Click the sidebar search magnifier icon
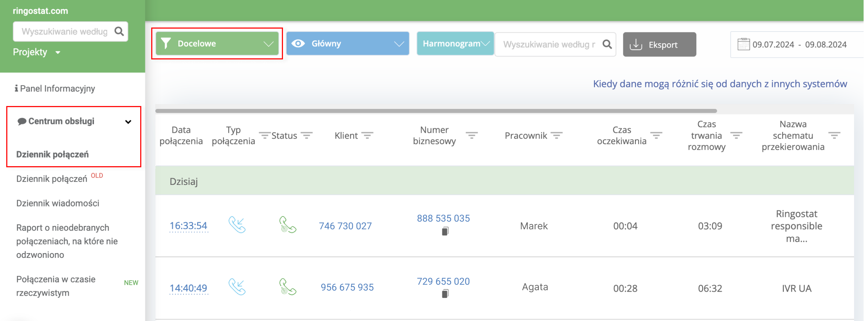The image size is (868, 321). (119, 31)
